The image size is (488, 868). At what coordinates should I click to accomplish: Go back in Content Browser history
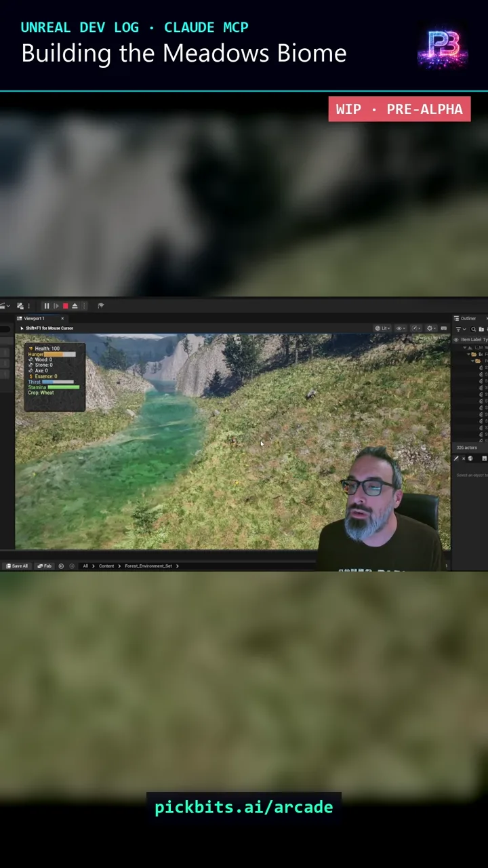61,566
